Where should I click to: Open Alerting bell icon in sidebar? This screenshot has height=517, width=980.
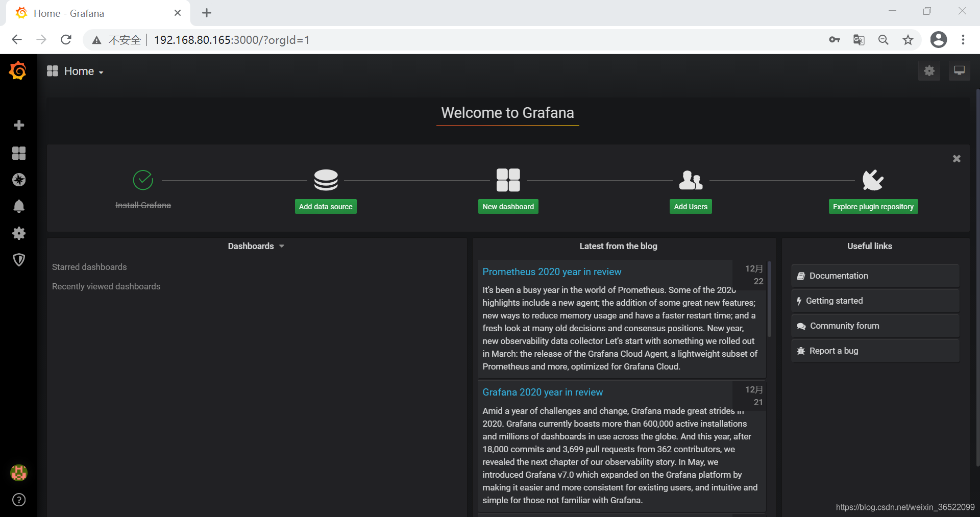pyautogui.click(x=19, y=206)
